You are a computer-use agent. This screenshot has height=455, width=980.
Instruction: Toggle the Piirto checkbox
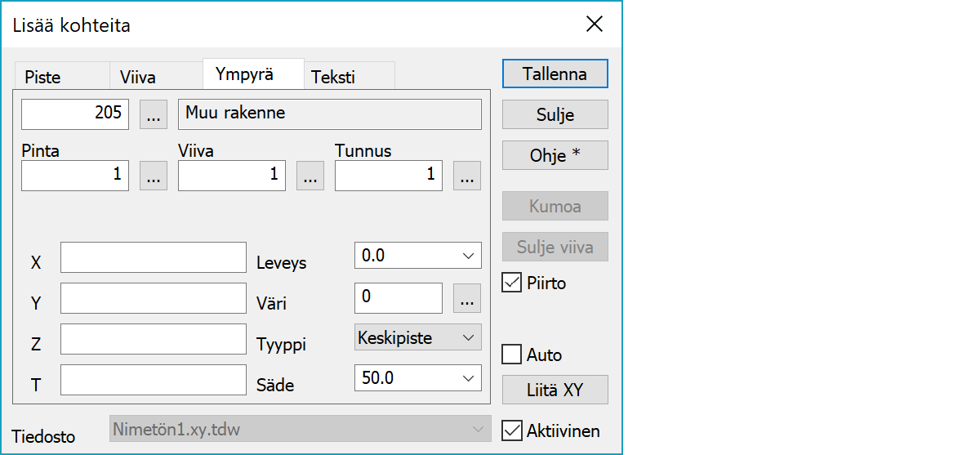(512, 283)
